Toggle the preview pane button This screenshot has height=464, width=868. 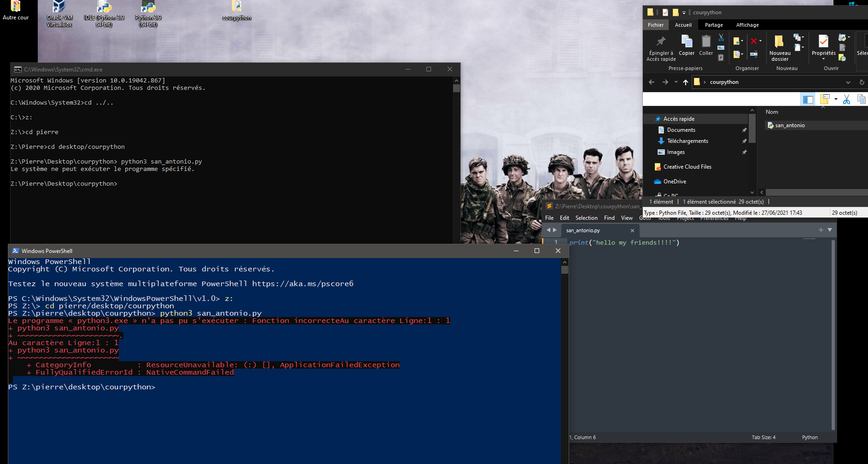click(808, 99)
